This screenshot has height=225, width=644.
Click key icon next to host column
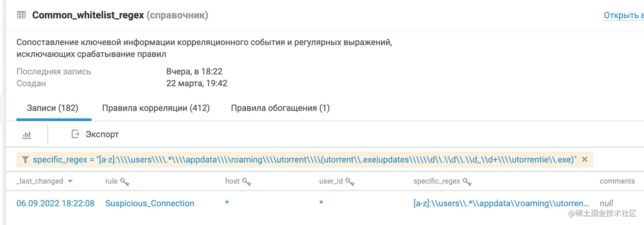point(247,182)
